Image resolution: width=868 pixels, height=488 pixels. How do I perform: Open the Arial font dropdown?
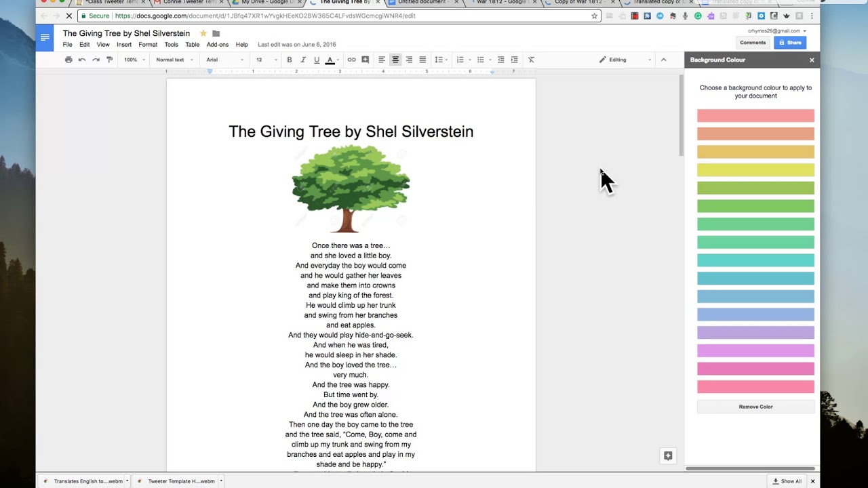(224, 60)
